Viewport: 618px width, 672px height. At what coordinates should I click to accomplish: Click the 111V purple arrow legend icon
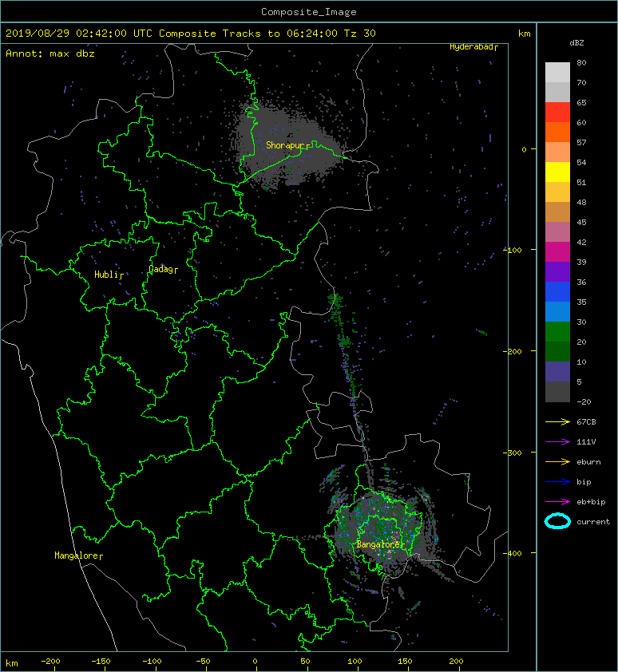click(557, 442)
